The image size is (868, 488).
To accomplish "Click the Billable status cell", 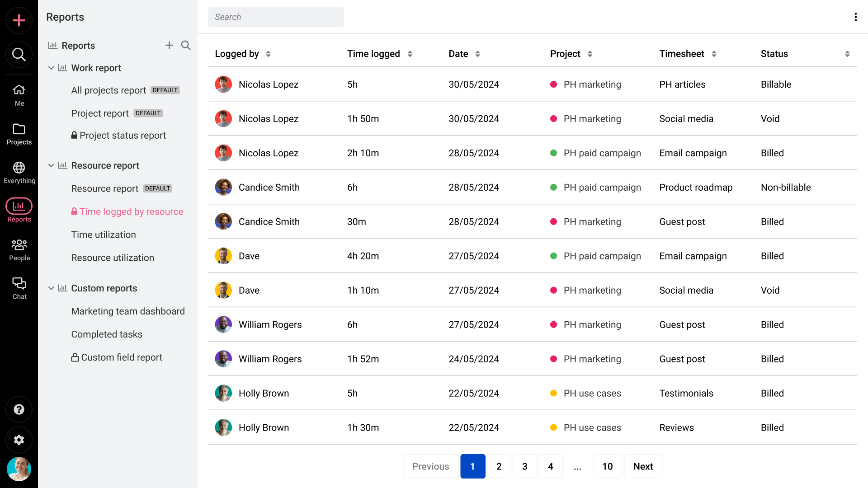I will (776, 84).
